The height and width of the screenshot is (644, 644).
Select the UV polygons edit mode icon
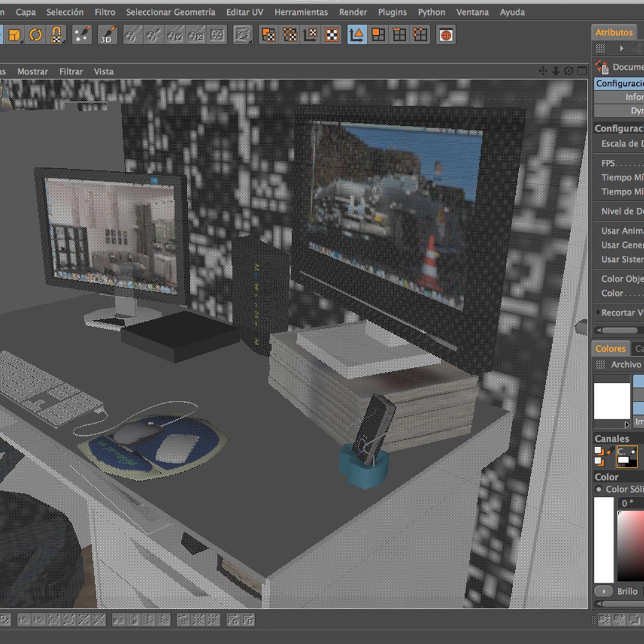268,35
